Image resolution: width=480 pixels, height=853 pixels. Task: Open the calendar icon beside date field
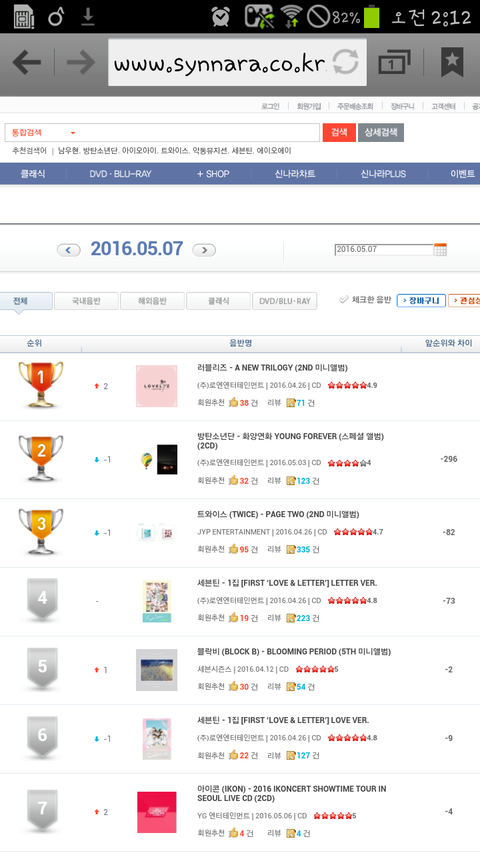[x=440, y=249]
